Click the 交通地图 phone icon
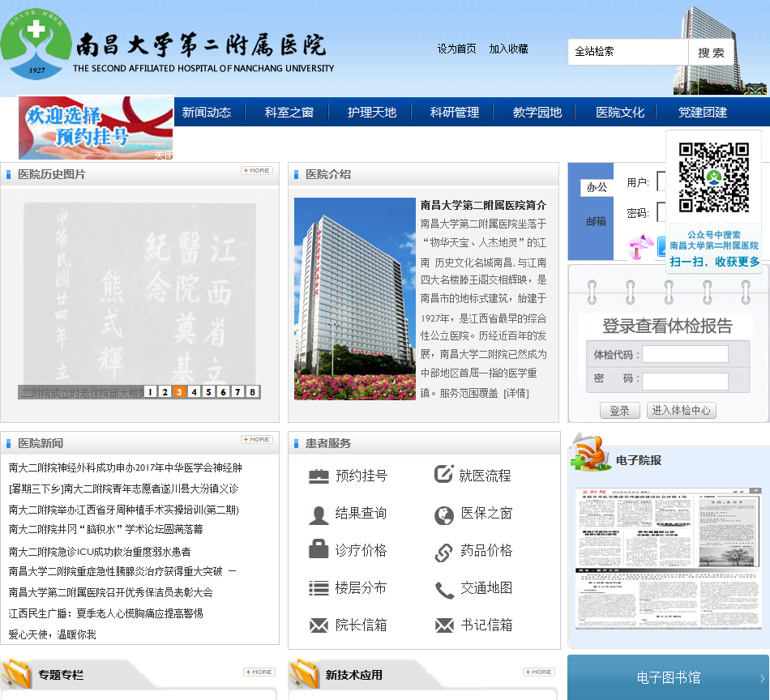The width and height of the screenshot is (770, 700). click(444, 590)
